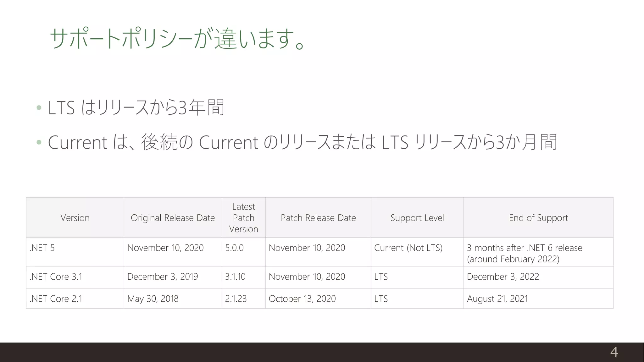Image resolution: width=644 pixels, height=362 pixels.
Task: Click the .NET Core 3.1 patch release date cell
Action: click(x=318, y=277)
